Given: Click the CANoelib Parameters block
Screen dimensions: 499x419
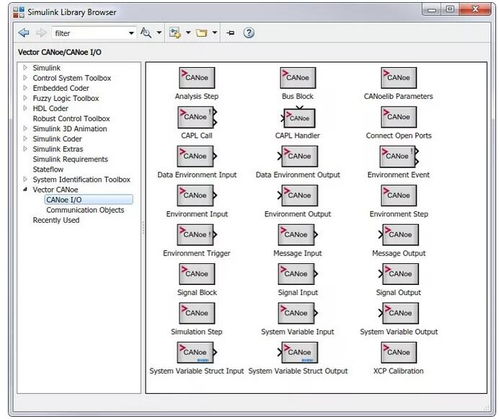Looking at the screenshot, I should [x=399, y=78].
